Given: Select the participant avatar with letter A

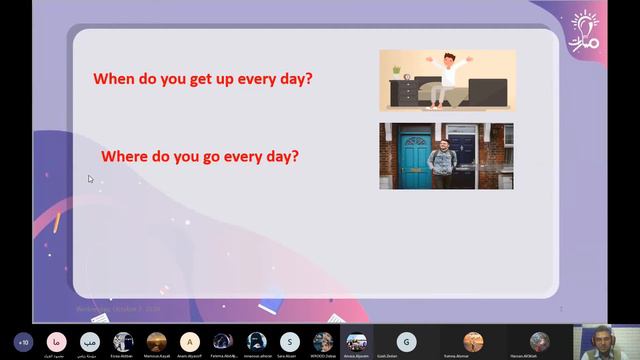Looking at the screenshot, I should click(x=190, y=342).
